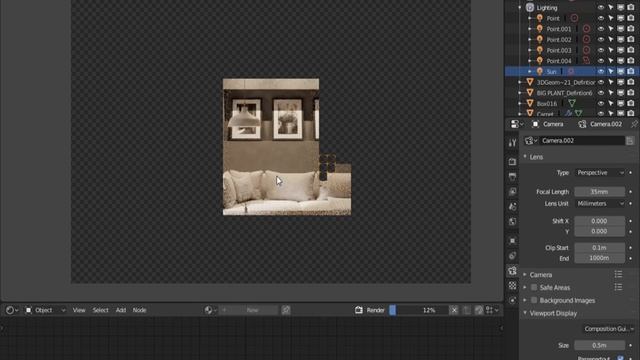Open the Render properties tab
Image resolution: width=640 pixels, height=360 pixels.
(x=512, y=162)
